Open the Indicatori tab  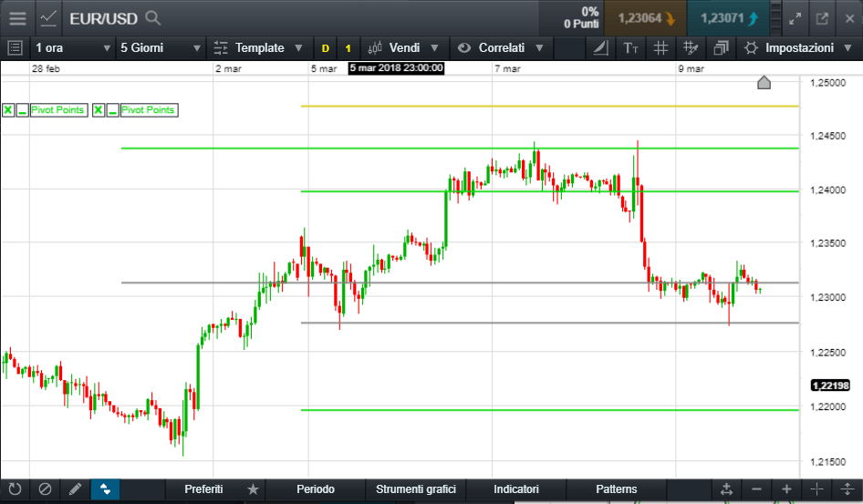coord(515,489)
